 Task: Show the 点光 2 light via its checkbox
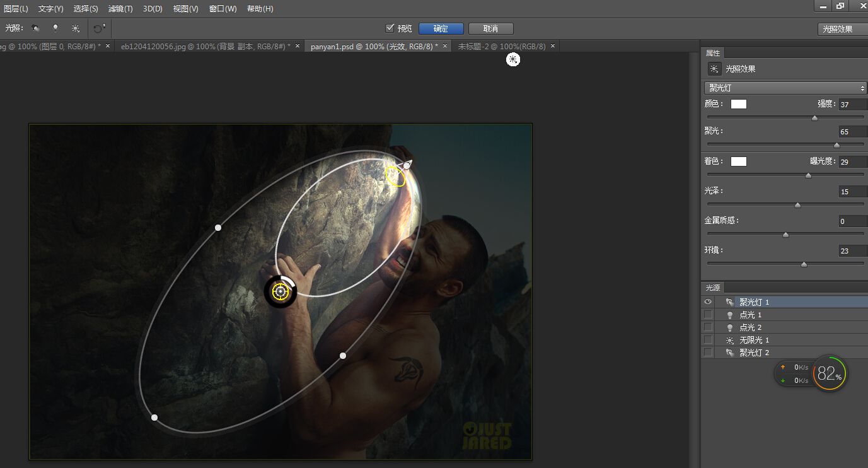(x=708, y=327)
